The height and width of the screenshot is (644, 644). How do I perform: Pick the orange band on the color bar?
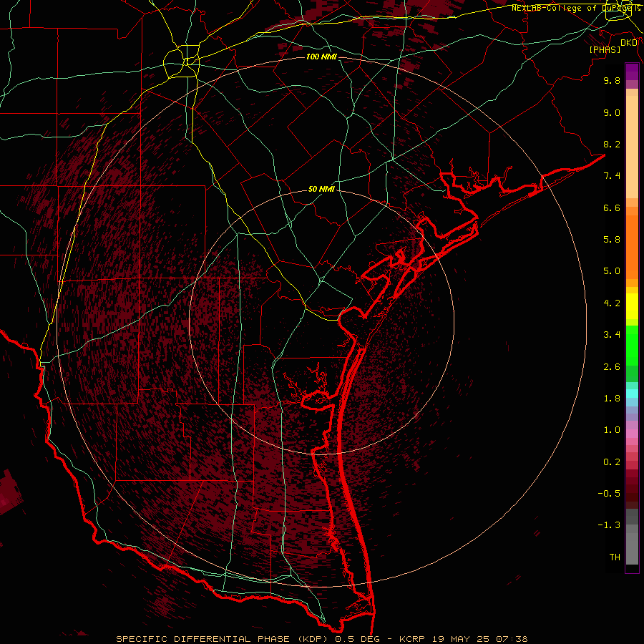pyautogui.click(x=632, y=248)
